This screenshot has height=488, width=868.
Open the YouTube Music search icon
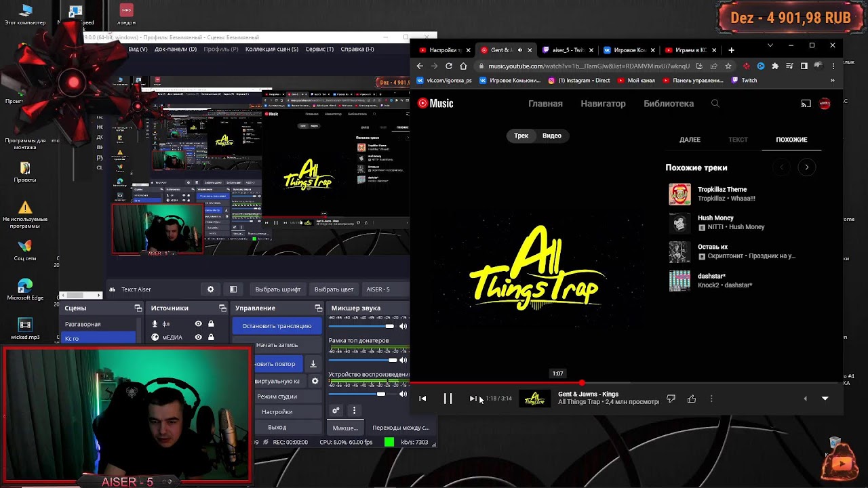click(x=715, y=104)
